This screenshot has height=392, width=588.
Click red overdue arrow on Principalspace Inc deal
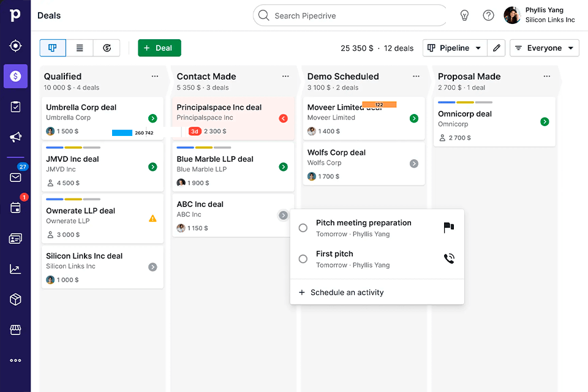(284, 119)
